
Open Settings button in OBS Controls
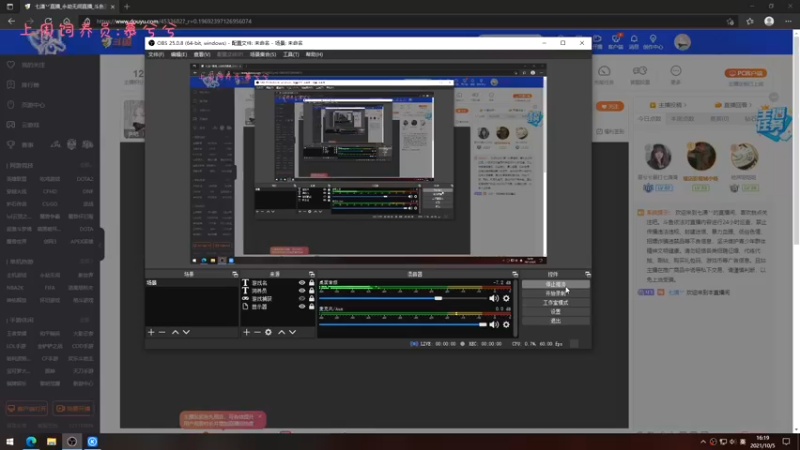556,312
